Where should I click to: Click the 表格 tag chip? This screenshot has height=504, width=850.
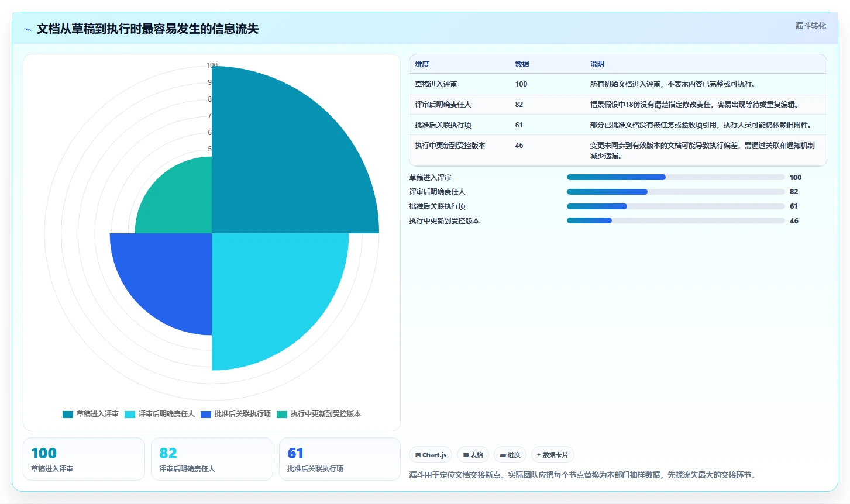click(473, 455)
